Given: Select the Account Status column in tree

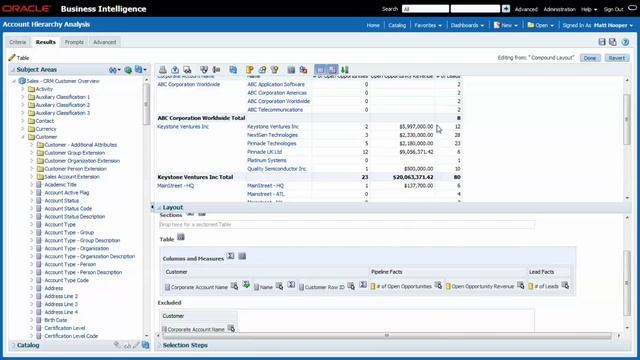Looking at the screenshot, I should tap(62, 201).
